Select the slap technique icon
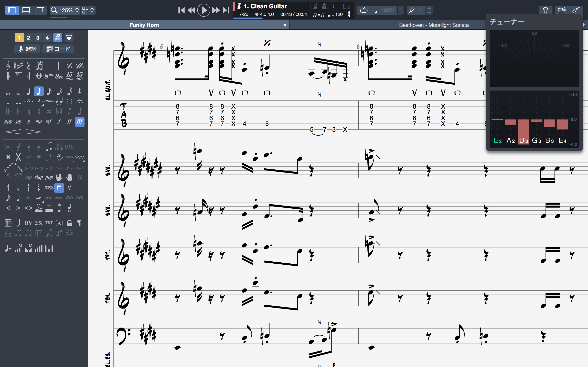The width and height of the screenshot is (588, 367). [39, 177]
